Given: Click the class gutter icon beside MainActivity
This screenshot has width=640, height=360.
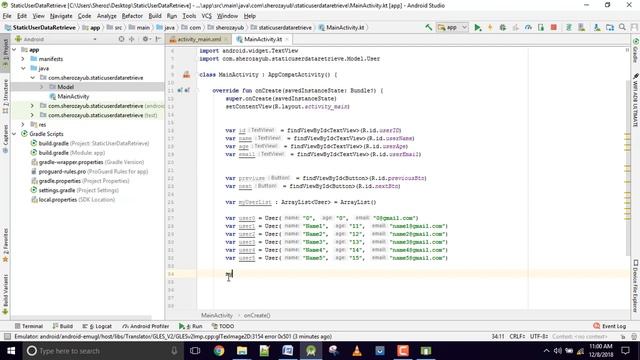Looking at the screenshot, I should (x=187, y=75).
